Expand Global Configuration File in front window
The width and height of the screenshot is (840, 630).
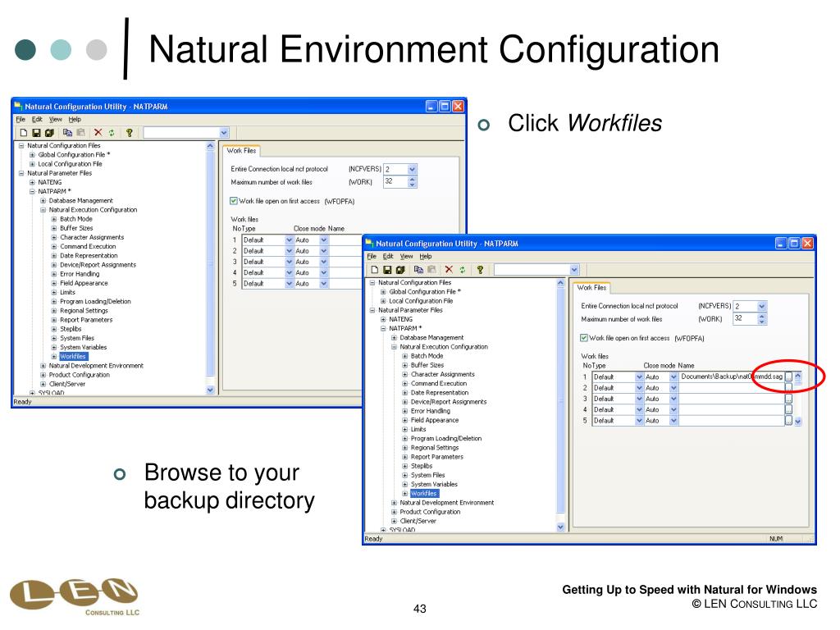[x=383, y=292]
